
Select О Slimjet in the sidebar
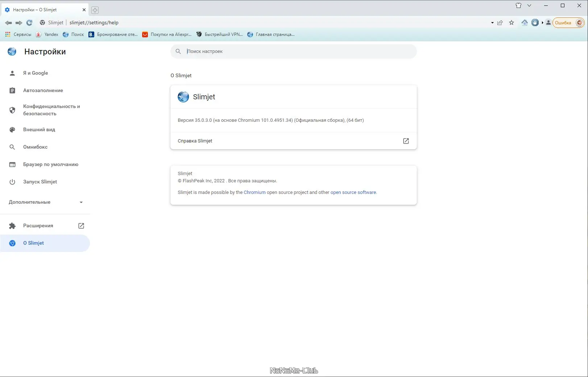point(45,243)
